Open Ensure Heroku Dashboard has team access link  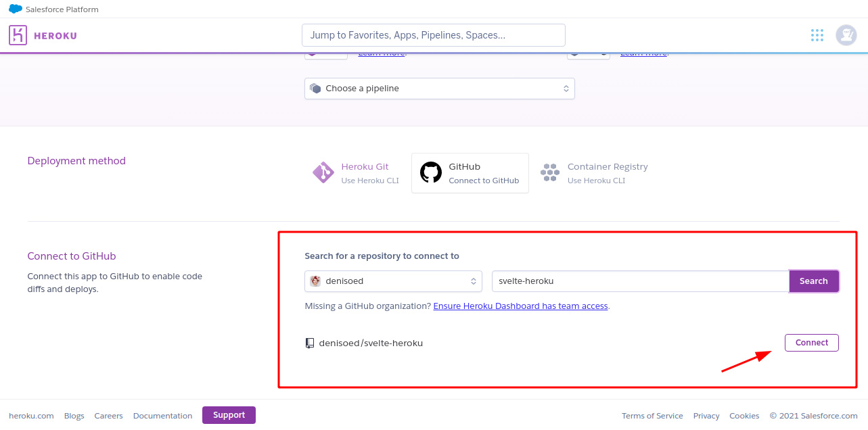pyautogui.click(x=520, y=306)
